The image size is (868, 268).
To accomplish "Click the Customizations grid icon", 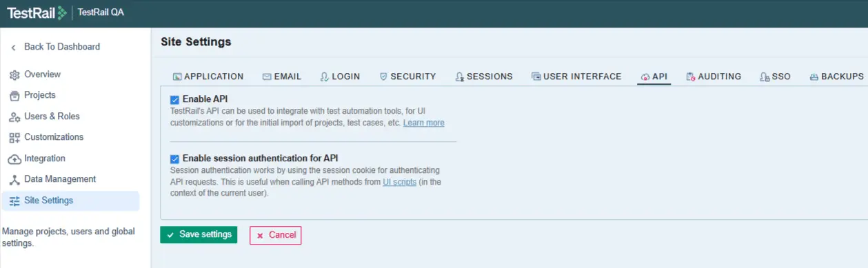I will (14, 137).
